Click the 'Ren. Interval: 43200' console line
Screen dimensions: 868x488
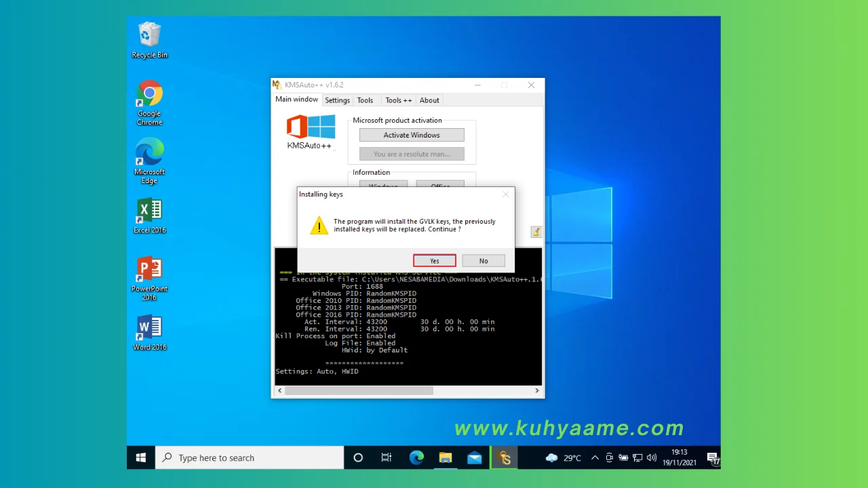pyautogui.click(x=399, y=329)
